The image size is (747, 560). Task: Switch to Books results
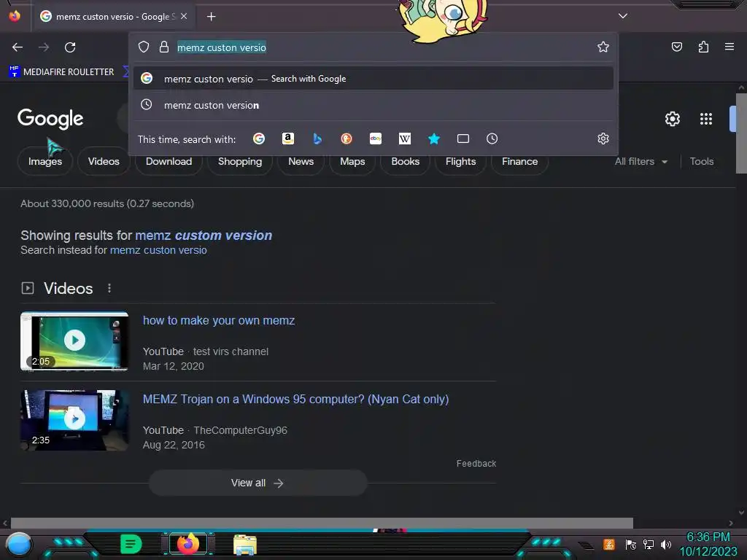pyautogui.click(x=406, y=161)
